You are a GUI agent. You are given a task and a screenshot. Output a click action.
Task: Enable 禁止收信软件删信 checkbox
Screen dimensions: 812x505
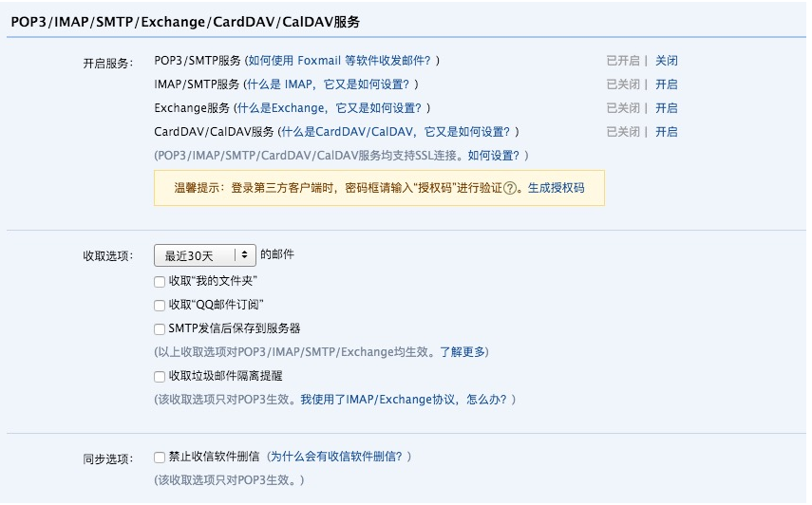point(160,458)
